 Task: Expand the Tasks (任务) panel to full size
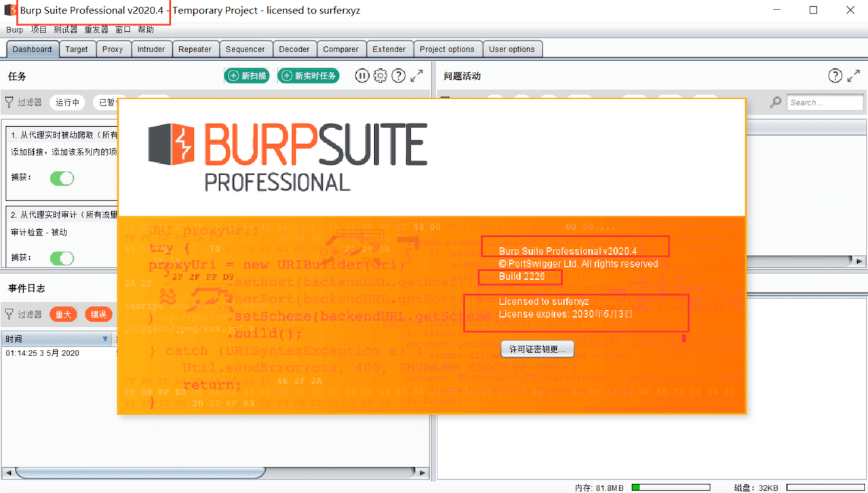(x=417, y=76)
